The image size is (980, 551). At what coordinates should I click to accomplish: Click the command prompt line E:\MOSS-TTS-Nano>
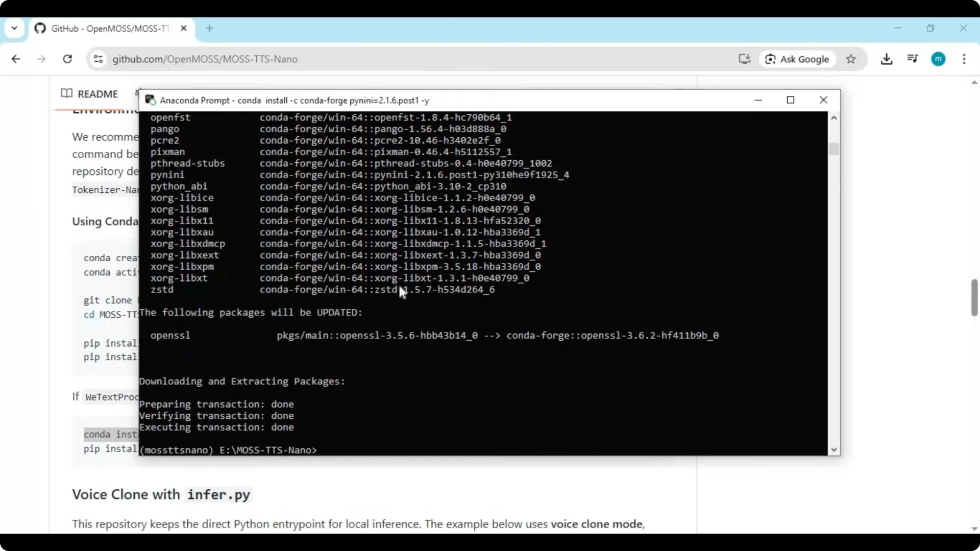pyautogui.click(x=228, y=450)
